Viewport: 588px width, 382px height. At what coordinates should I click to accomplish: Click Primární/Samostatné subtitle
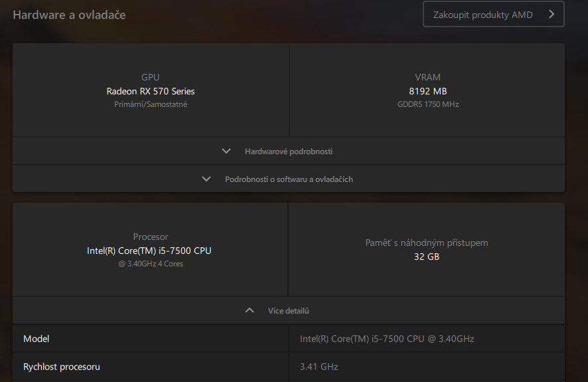click(151, 104)
